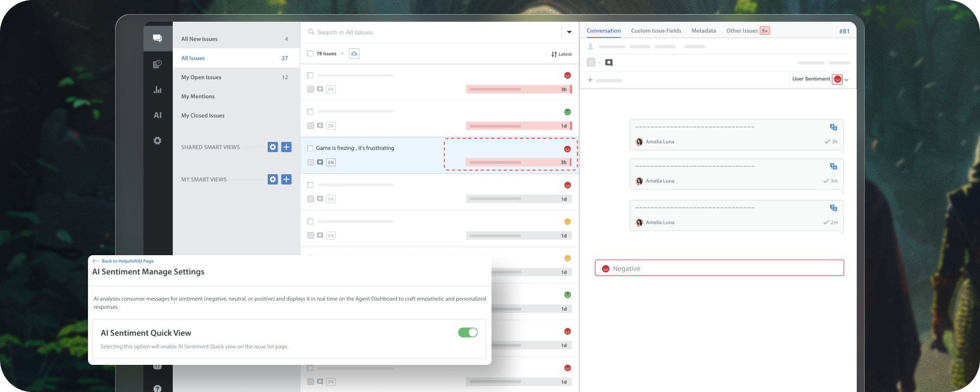
Task: Click the AI sidebar icon
Action: [158, 115]
